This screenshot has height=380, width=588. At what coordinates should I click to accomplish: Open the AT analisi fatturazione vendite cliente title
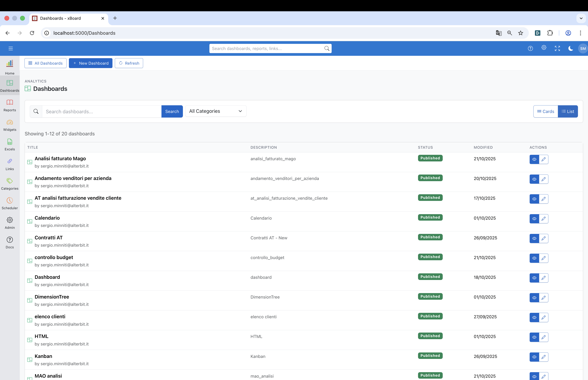[x=78, y=198]
